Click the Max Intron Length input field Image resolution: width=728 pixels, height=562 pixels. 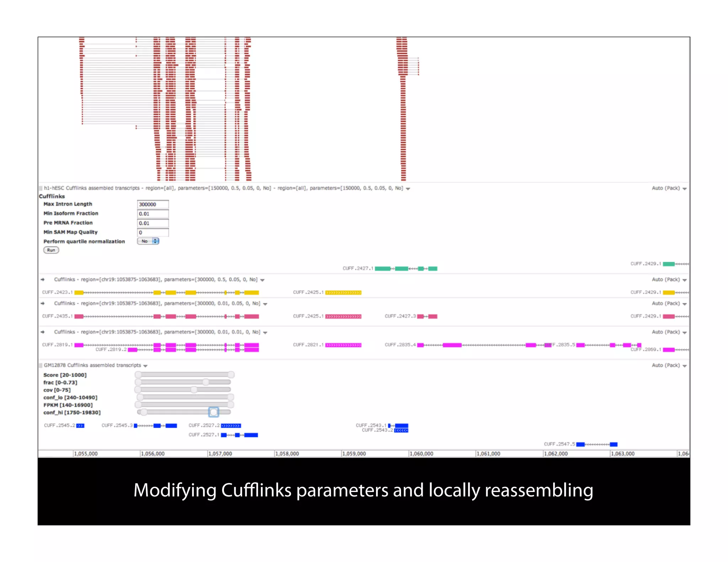click(x=153, y=204)
